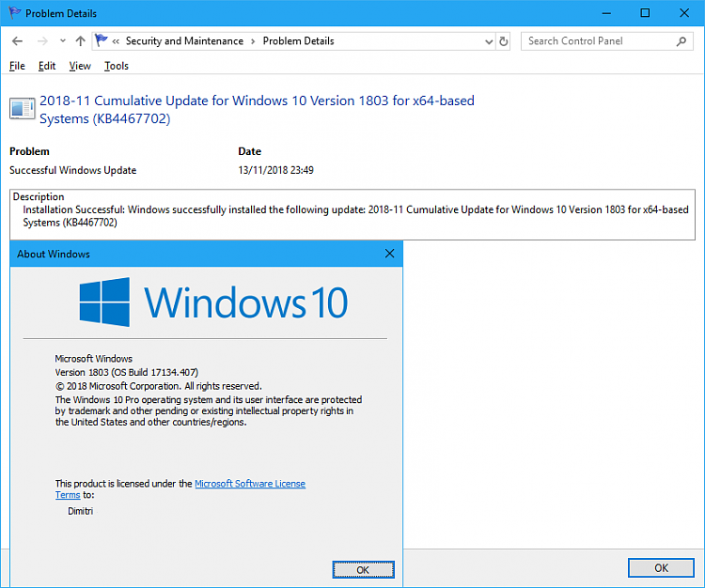Click the copyright 2018 Microsoft Corporation line
The image size is (705, 588).
pos(158,386)
